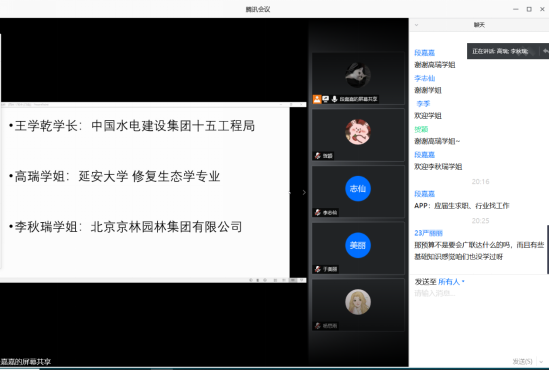The height and width of the screenshot is (371, 549).
Task: Select the chat message 欢迎李秋瑞学姐
Action: pos(438,167)
